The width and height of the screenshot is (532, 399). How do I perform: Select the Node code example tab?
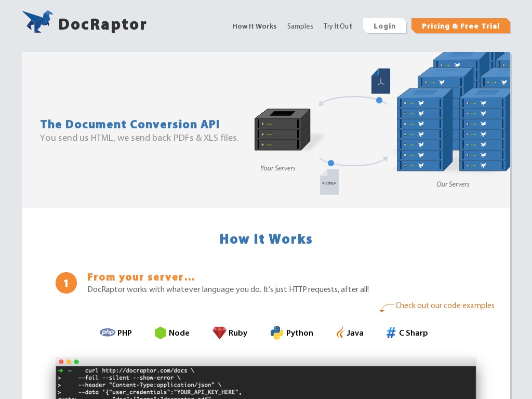click(x=172, y=333)
